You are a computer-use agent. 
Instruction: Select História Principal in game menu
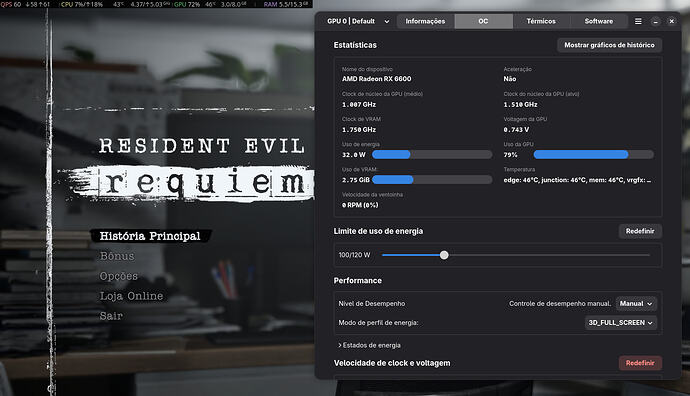(x=150, y=236)
